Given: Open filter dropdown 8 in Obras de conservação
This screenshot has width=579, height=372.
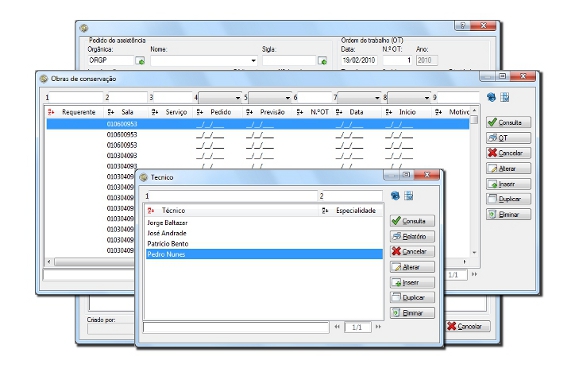Looking at the screenshot, I should [409, 98].
